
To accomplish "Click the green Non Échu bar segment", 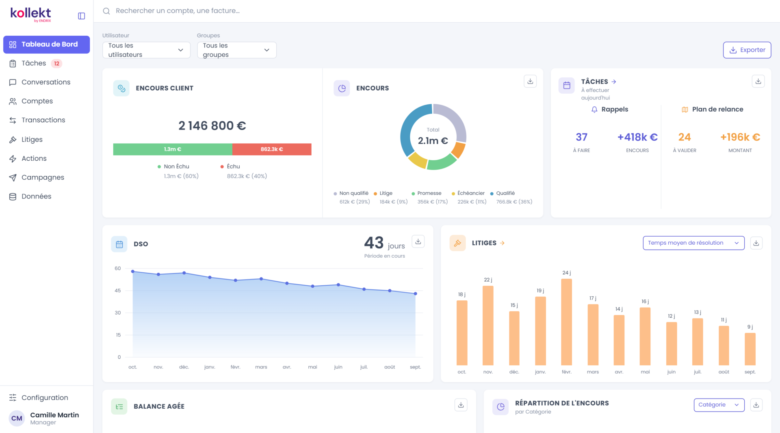I will point(173,149).
